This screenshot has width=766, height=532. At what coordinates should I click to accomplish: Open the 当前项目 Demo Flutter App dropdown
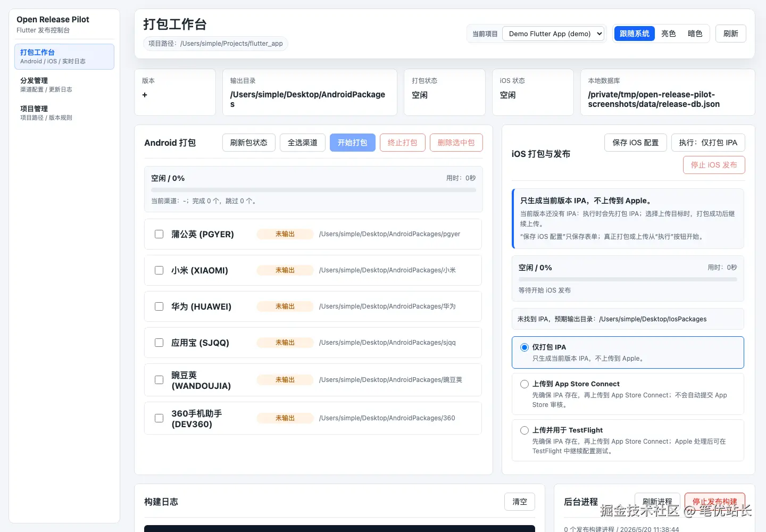553,34
